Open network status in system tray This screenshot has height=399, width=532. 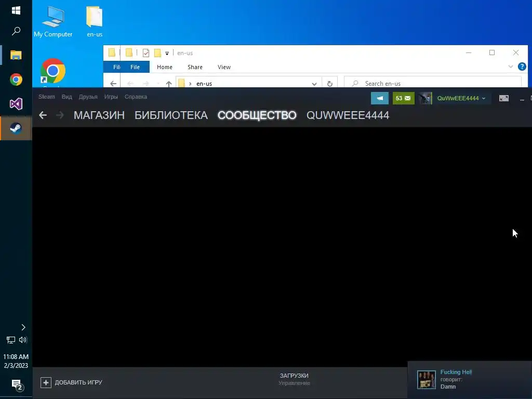tap(10, 340)
